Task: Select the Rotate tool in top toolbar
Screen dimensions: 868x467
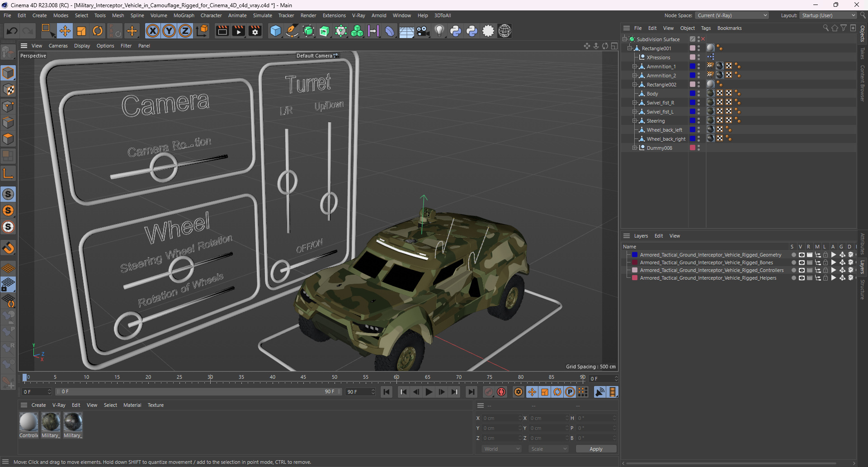Action: [98, 31]
